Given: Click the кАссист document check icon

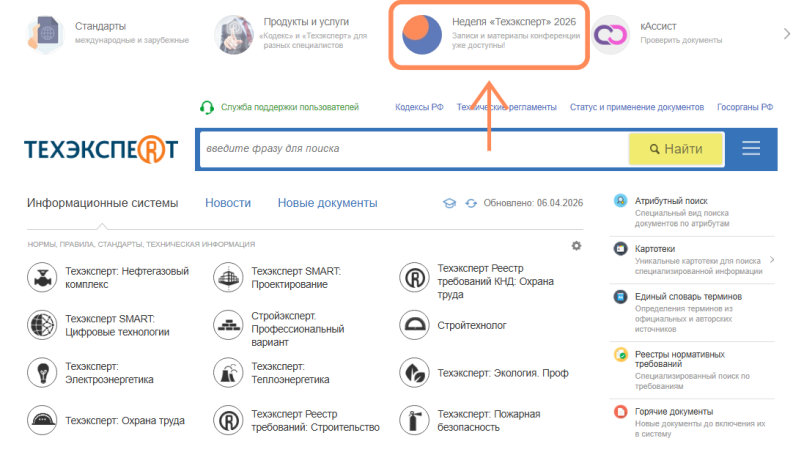Looking at the screenshot, I should [608, 33].
